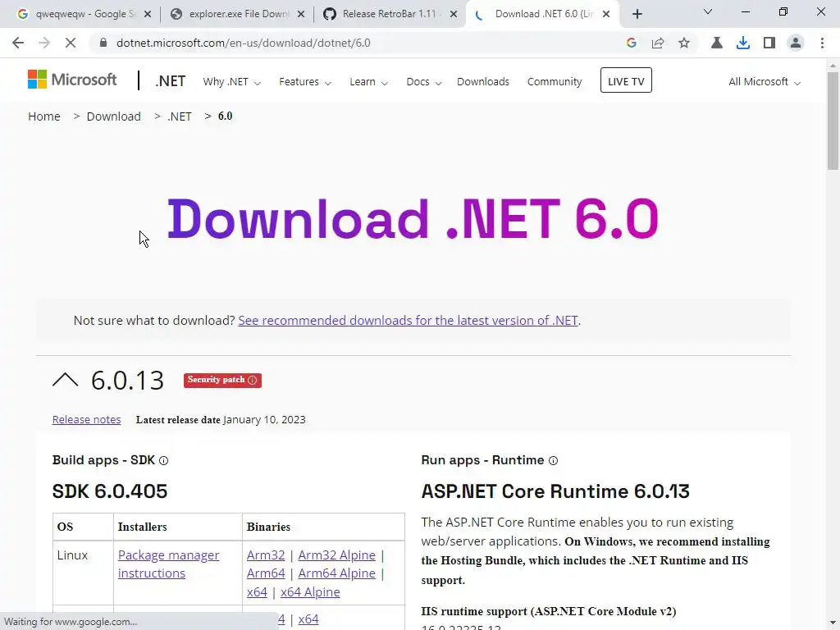Close the qweqweqw Google Search tab
The height and width of the screenshot is (630, 840).
click(148, 15)
